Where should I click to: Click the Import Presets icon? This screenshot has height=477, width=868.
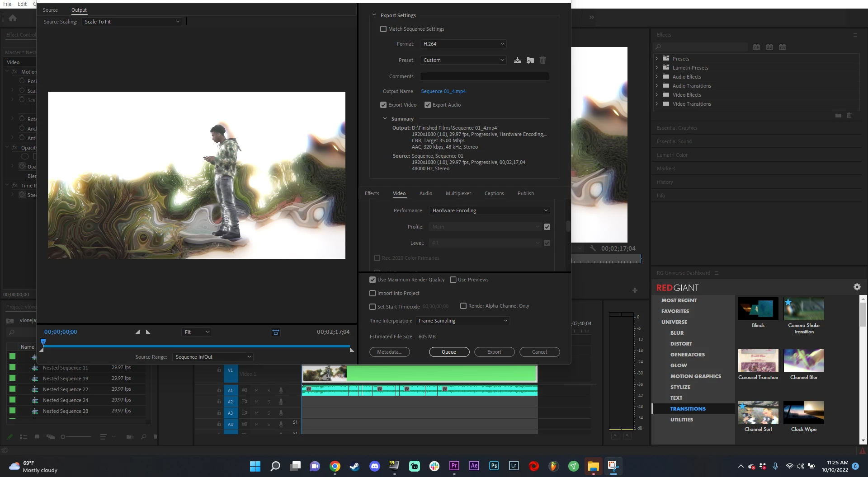pyautogui.click(x=530, y=60)
